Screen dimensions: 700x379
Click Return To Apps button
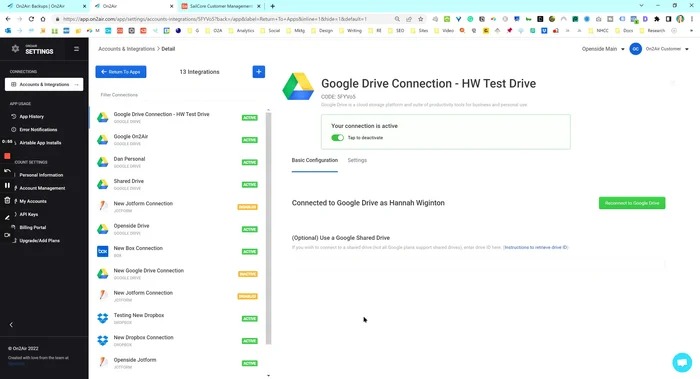121,72
